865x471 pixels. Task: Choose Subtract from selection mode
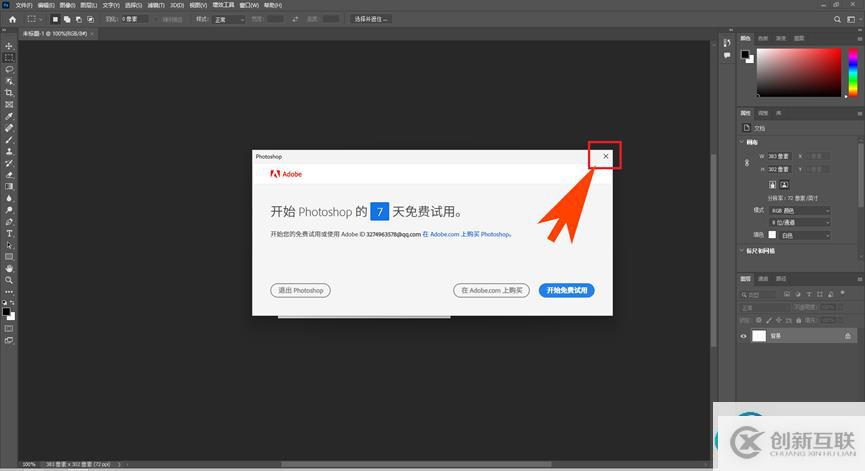(x=78, y=19)
